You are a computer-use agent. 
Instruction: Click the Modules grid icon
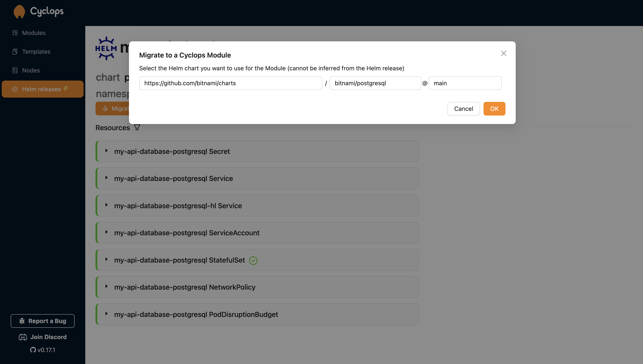pos(15,33)
